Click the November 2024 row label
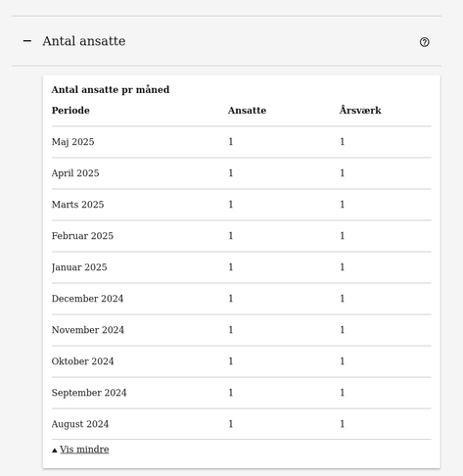The height and width of the screenshot is (476, 463). (x=88, y=330)
